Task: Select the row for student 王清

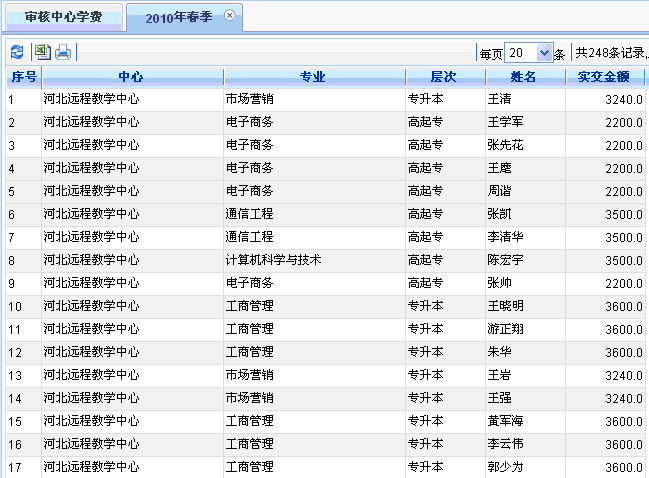Action: [498, 99]
